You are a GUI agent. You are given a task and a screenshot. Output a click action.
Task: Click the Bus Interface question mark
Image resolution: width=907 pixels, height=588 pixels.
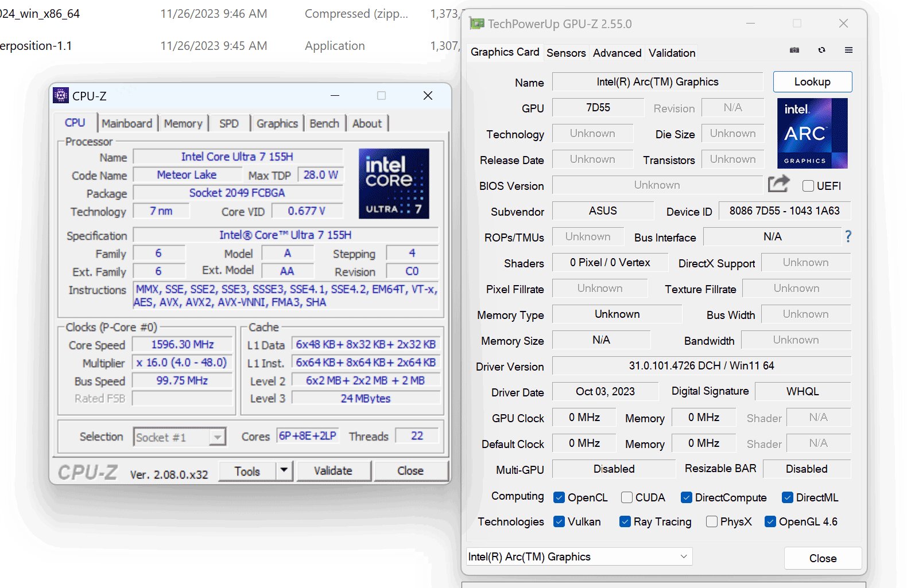click(x=848, y=236)
